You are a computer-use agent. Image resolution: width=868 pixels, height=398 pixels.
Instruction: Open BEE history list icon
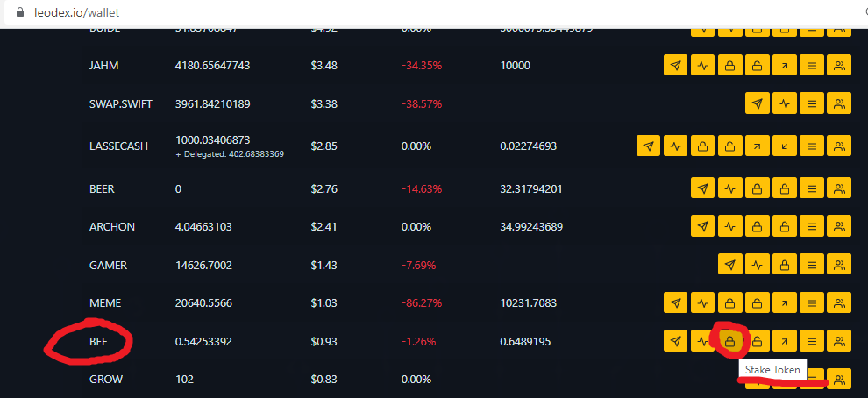812,341
